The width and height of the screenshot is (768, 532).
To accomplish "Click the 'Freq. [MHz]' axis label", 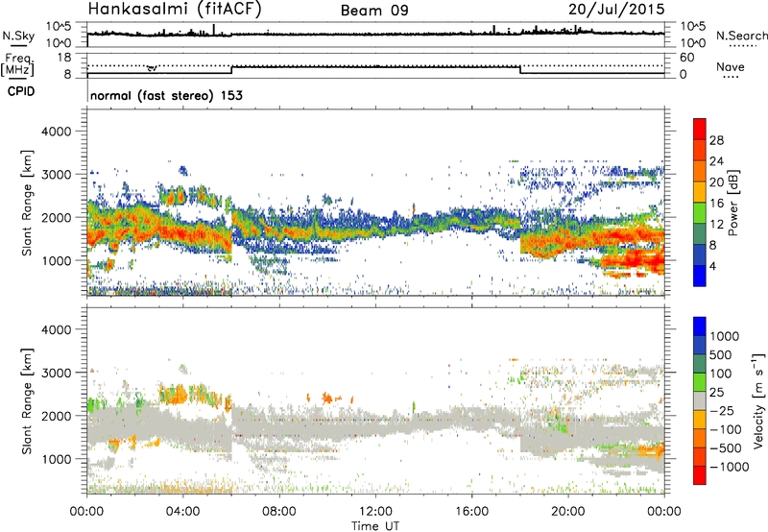I will 18,65.
